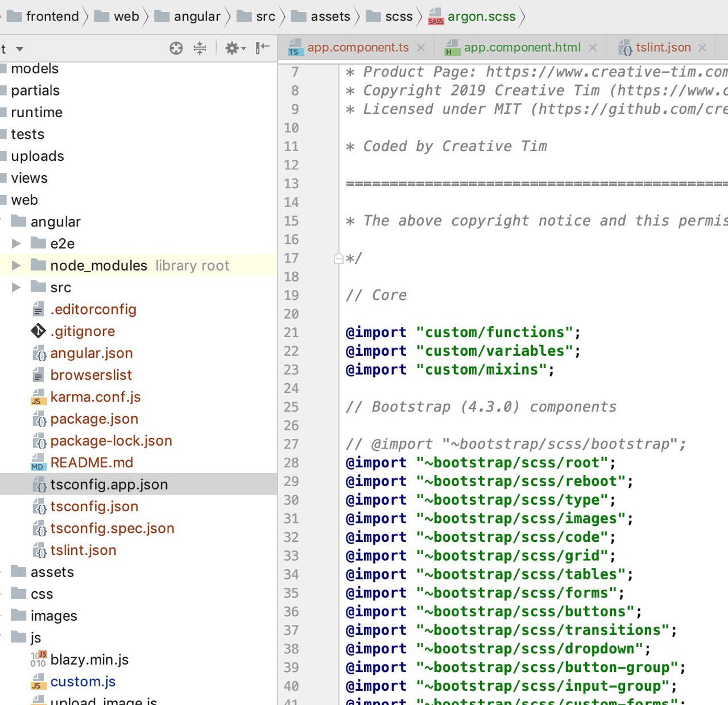Select tsconfig.spec.json in the project tree
Image resolution: width=728 pixels, height=705 pixels.
point(112,528)
